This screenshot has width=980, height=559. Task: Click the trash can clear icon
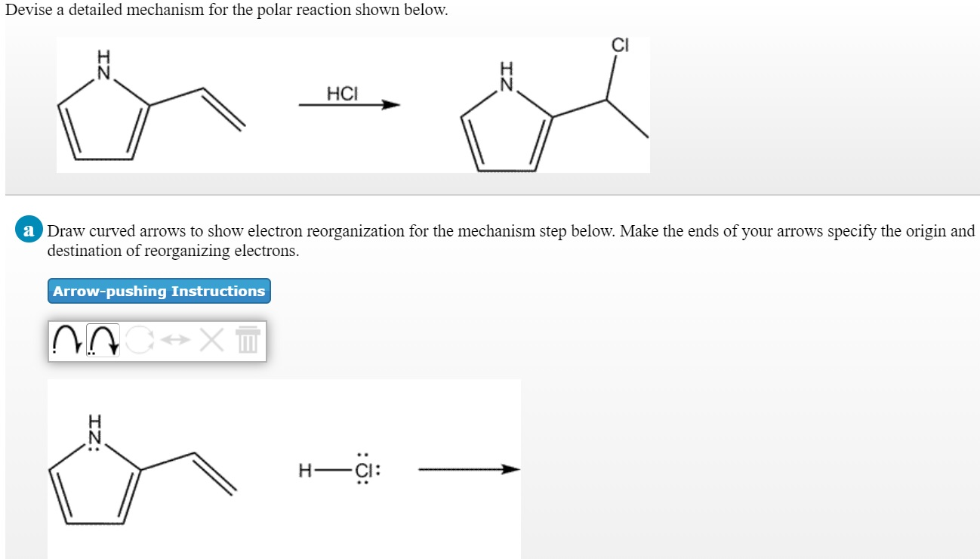click(248, 338)
